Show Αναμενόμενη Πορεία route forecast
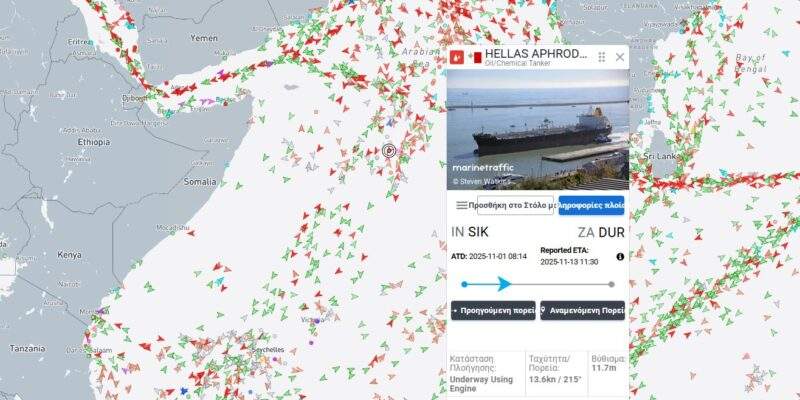 pos(582,310)
